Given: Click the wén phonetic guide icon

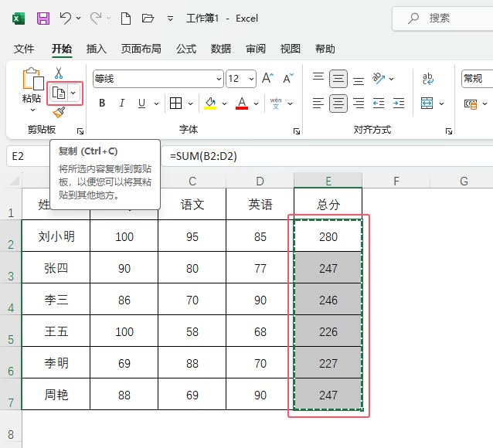Looking at the screenshot, I should (x=276, y=104).
